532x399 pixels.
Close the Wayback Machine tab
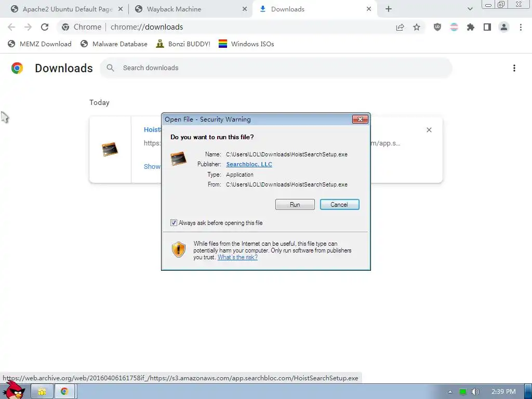click(x=245, y=9)
